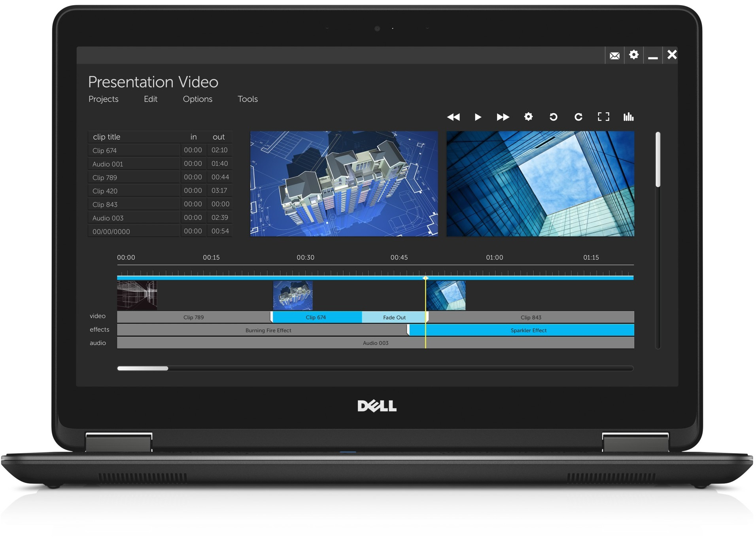Select the audio track label
Viewport: 756px width, 541px height.
pos(98,343)
